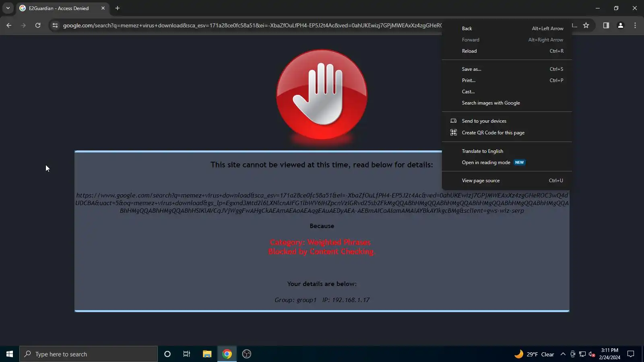Choose Back in the context menu
The height and width of the screenshot is (362, 644).
pyautogui.click(x=507, y=29)
